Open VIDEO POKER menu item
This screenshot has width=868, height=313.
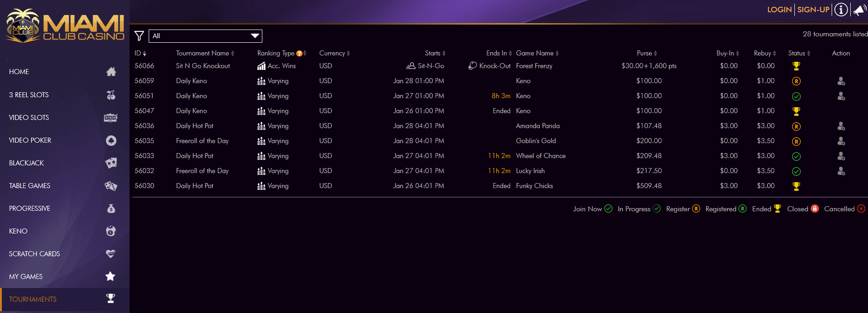click(65, 140)
